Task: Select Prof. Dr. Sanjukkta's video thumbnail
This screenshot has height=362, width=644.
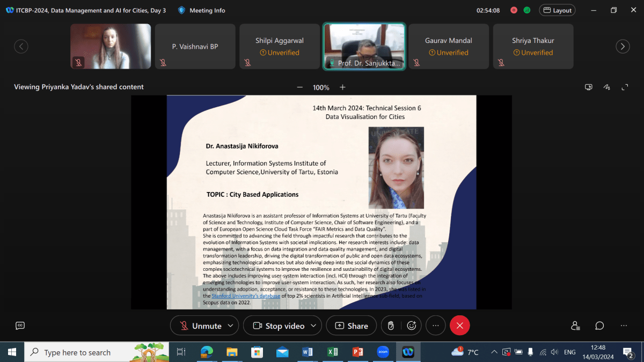Action: pyautogui.click(x=364, y=46)
